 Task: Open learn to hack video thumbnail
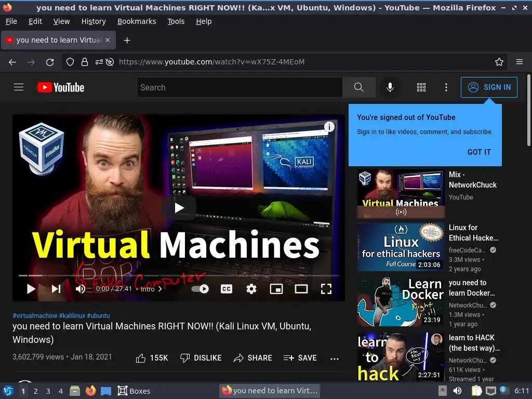click(x=401, y=357)
